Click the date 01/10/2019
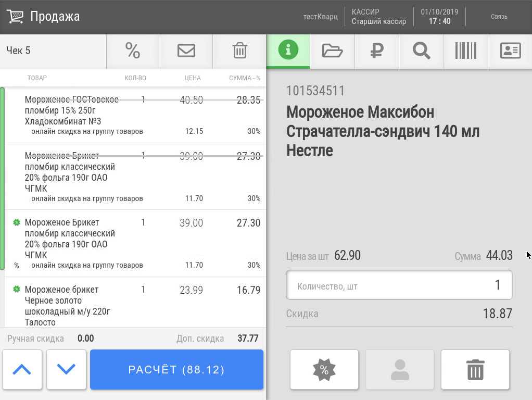Viewport: 532px width, 400px height. click(x=439, y=12)
